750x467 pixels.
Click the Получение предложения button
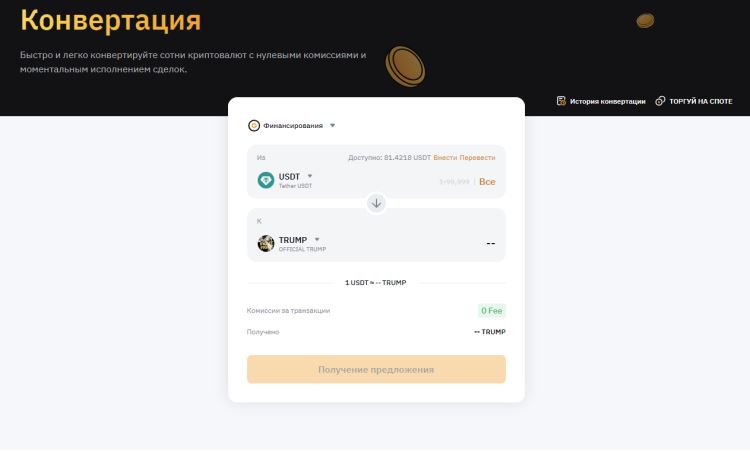[x=376, y=369]
